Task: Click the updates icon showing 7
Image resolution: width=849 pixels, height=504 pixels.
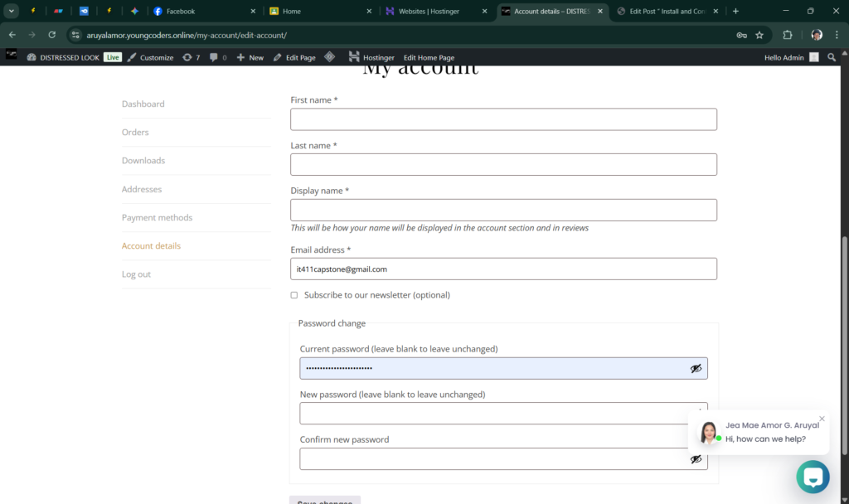Action: point(191,57)
